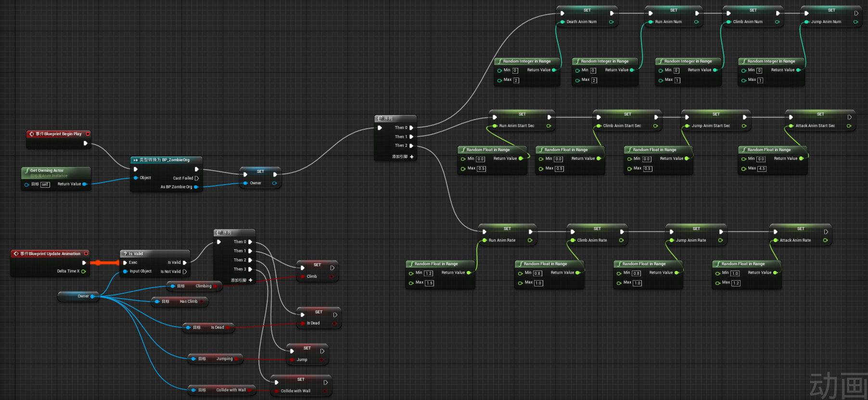
Task: Click the Cast Failed exec pin
Action: 196,178
